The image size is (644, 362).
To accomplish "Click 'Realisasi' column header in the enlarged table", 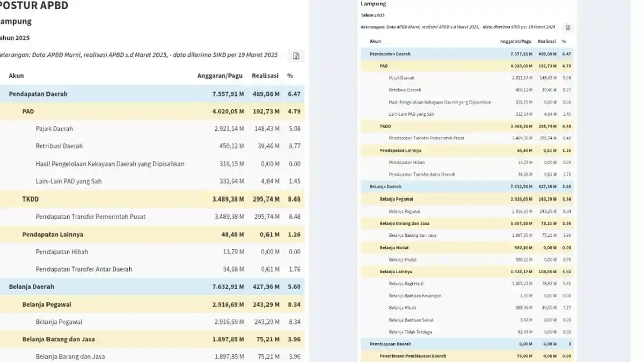I will [265, 76].
